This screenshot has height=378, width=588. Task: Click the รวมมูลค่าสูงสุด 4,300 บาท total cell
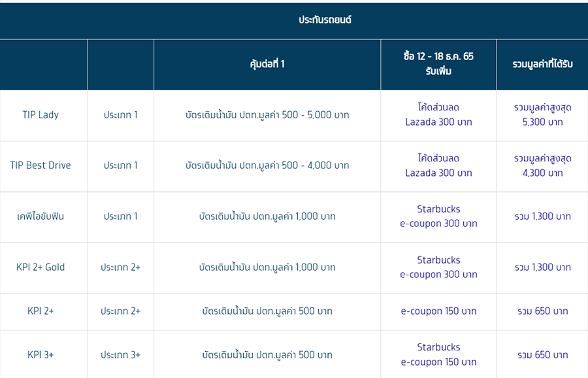(x=542, y=165)
